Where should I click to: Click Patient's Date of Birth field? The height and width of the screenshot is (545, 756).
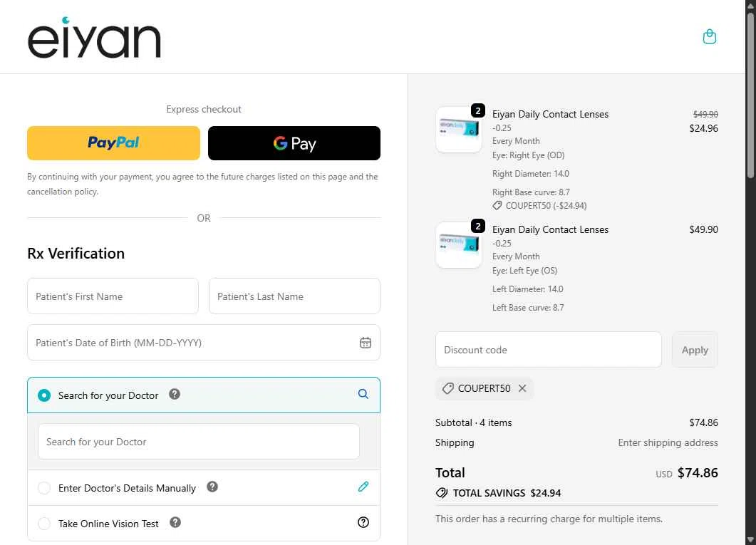204,343
